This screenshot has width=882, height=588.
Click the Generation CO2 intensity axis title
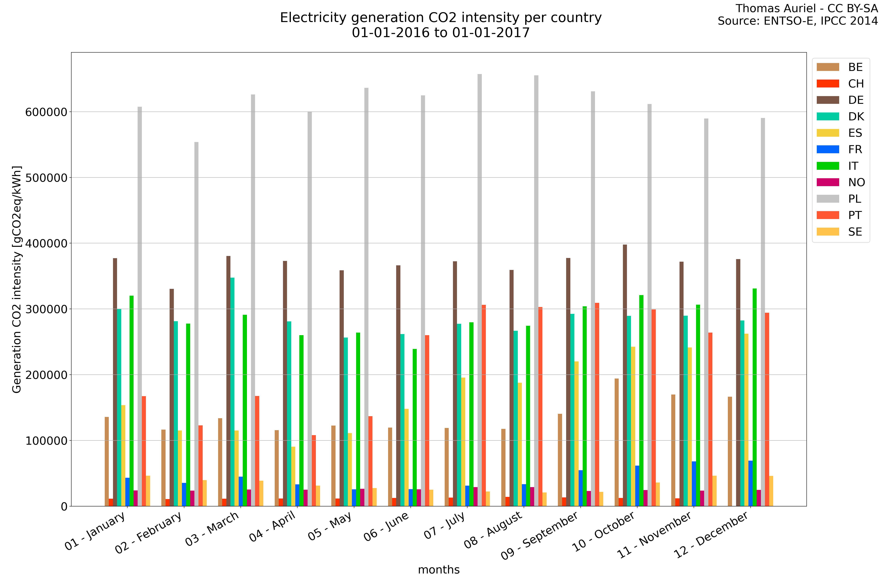click(17, 279)
